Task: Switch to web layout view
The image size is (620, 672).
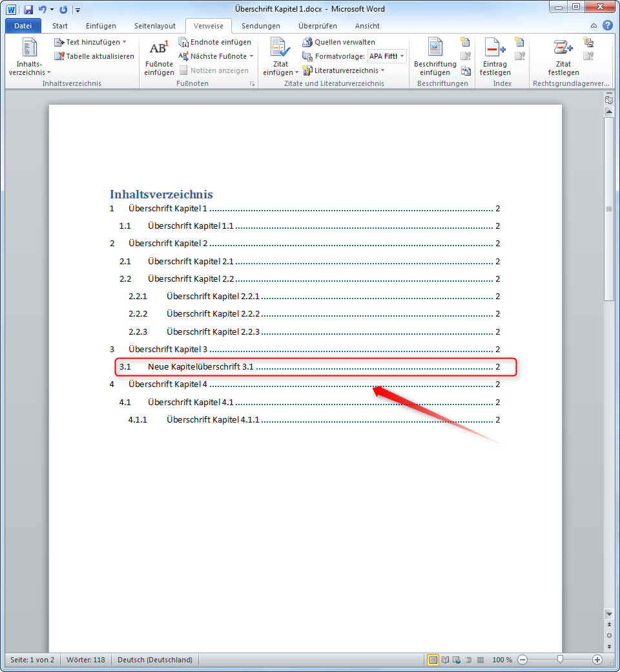Action: pyautogui.click(x=457, y=660)
